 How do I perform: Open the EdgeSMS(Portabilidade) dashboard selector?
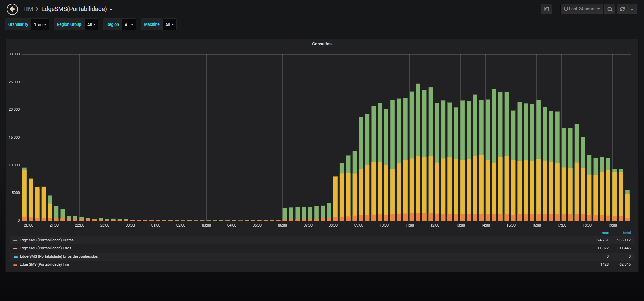[x=76, y=9]
